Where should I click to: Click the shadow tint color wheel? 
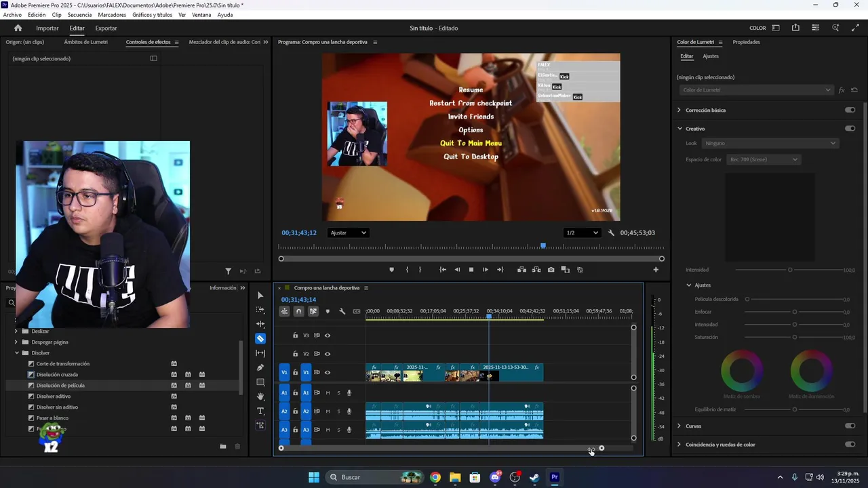(x=741, y=371)
